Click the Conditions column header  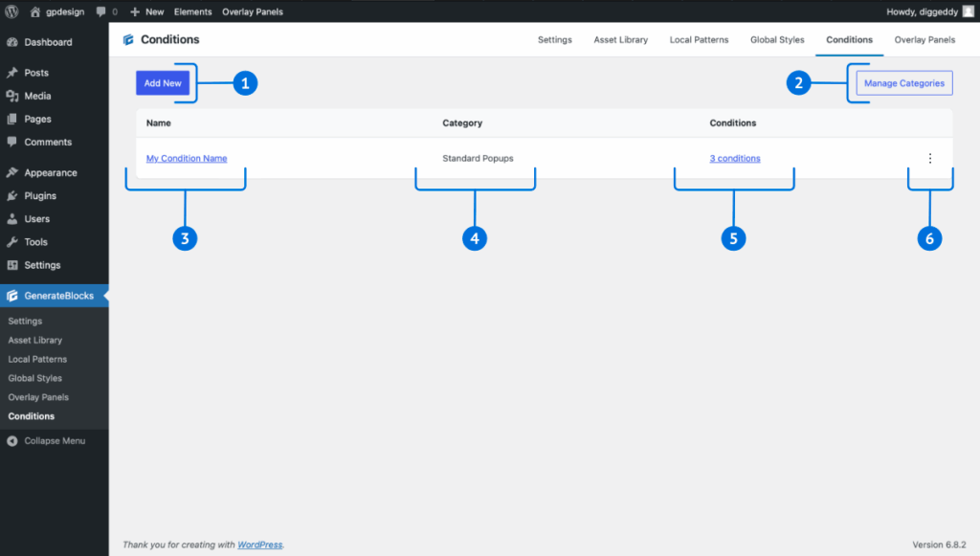pyautogui.click(x=732, y=123)
